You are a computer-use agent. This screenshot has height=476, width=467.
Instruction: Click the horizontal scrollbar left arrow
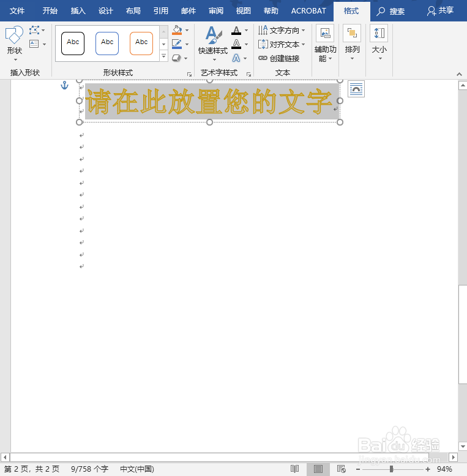[x=5, y=457]
